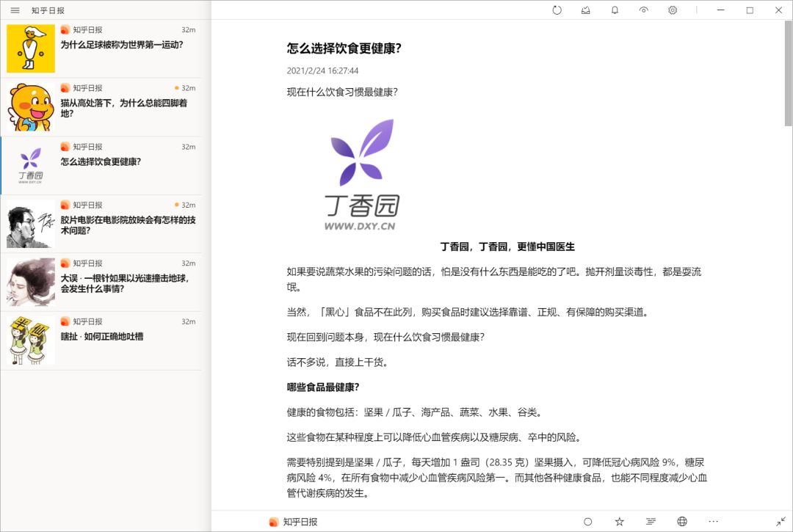Open article 胶片电影在电影院放映会有怎样的技术问题?

coord(101,224)
